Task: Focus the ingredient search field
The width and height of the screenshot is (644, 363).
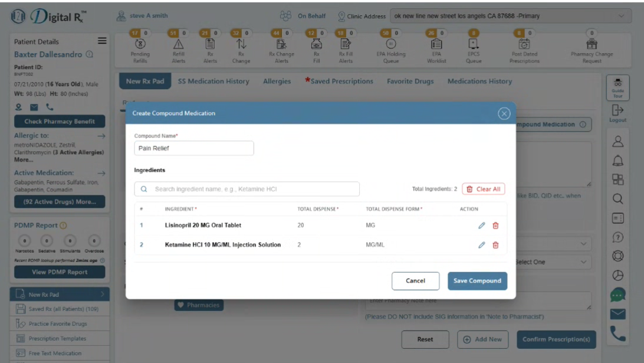Action: coord(247,189)
